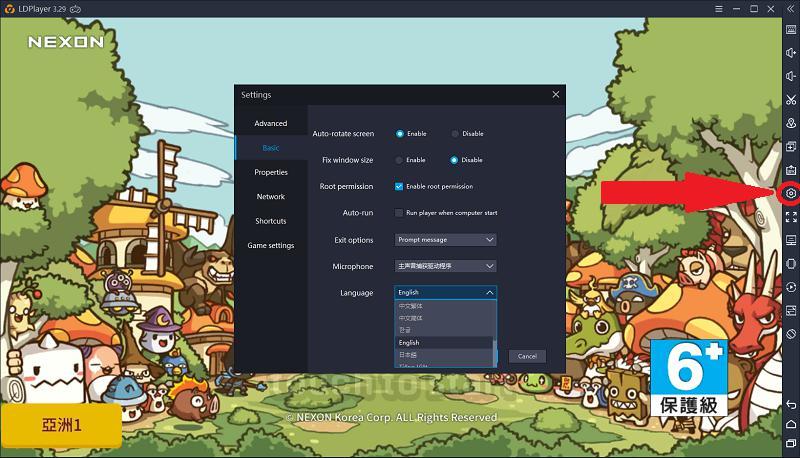The image size is (800, 458).
Task: Collapse the Language dropdown showing English
Action: [445, 292]
